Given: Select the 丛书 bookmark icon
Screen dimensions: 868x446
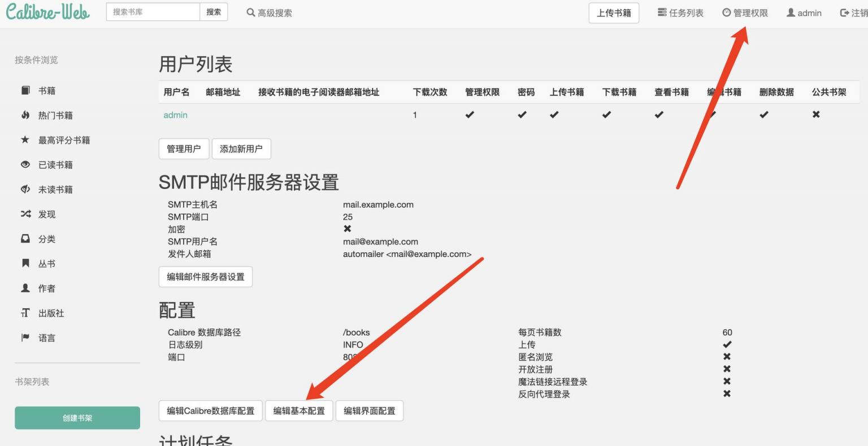Looking at the screenshot, I should 25,263.
